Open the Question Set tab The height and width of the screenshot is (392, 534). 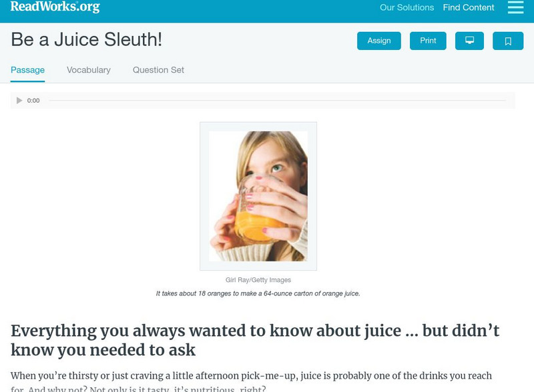(158, 69)
